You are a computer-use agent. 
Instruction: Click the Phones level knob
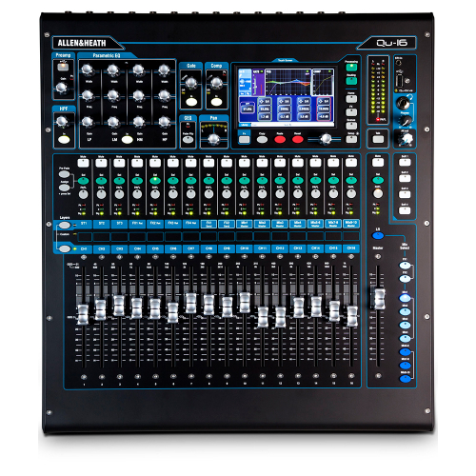(x=406, y=121)
